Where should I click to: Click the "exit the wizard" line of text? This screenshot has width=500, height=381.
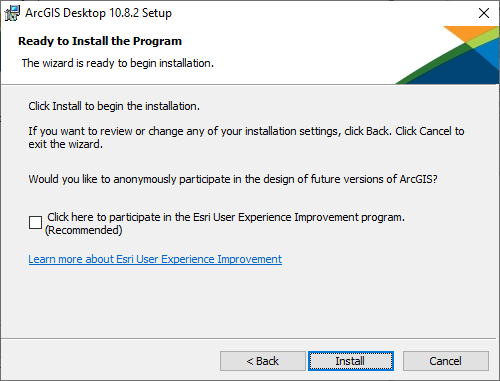(66, 144)
